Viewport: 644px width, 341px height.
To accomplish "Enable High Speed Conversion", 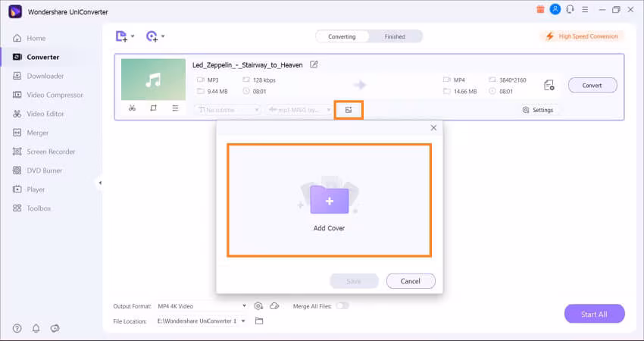I will point(582,36).
